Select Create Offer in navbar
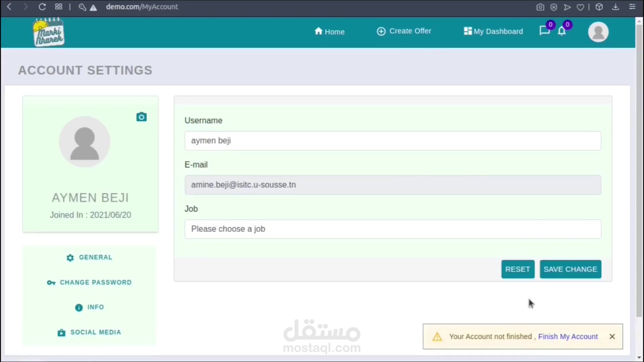This screenshot has height=362, width=644. point(404,31)
